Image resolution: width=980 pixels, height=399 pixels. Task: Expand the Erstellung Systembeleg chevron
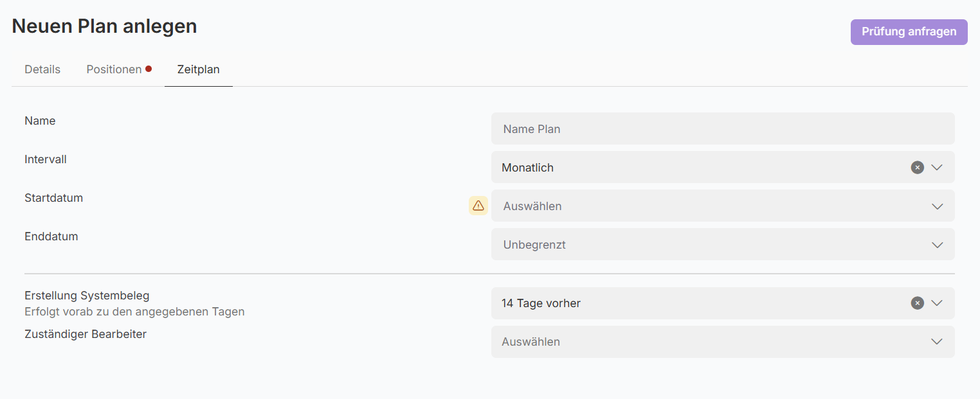pos(937,303)
